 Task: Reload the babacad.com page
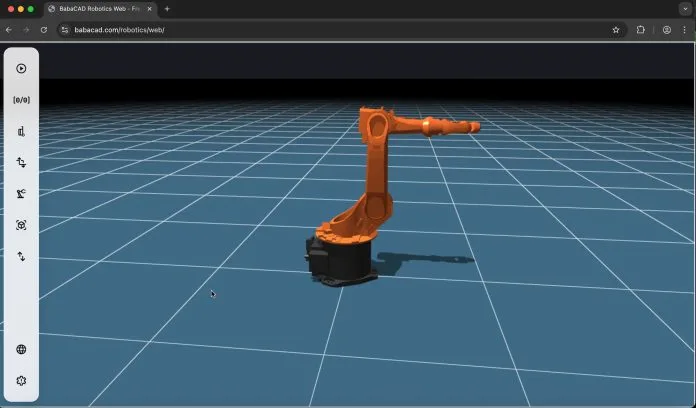pos(44,30)
